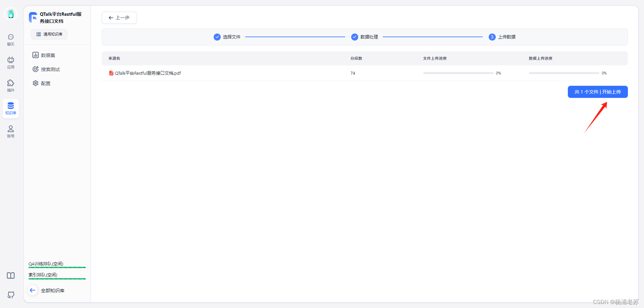644x308 pixels.
Task: Open the 应用 apps section
Action: pyautogui.click(x=11, y=63)
